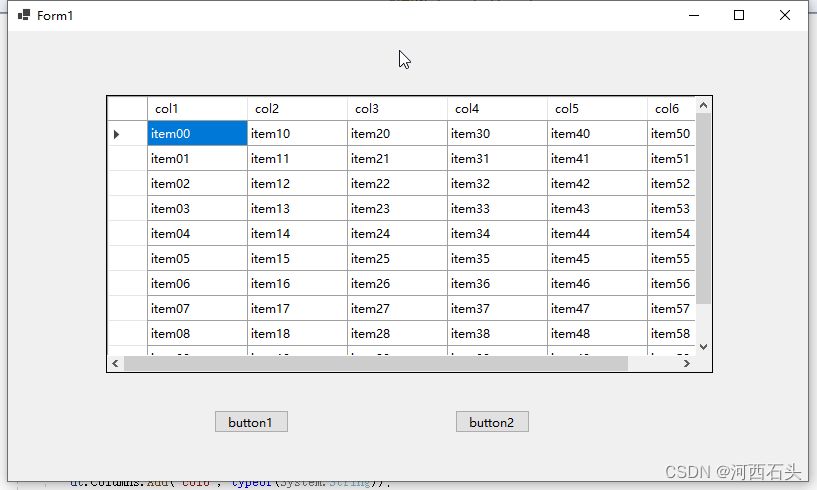Select the row header of item05 row
Image resolution: width=817 pixels, height=490 pixels.
(127, 259)
